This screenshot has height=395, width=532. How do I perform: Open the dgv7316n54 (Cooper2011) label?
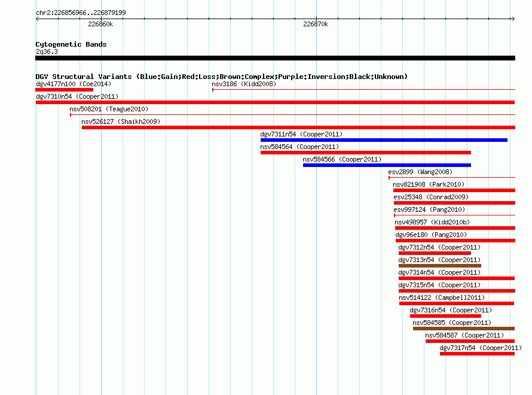[x=451, y=310]
